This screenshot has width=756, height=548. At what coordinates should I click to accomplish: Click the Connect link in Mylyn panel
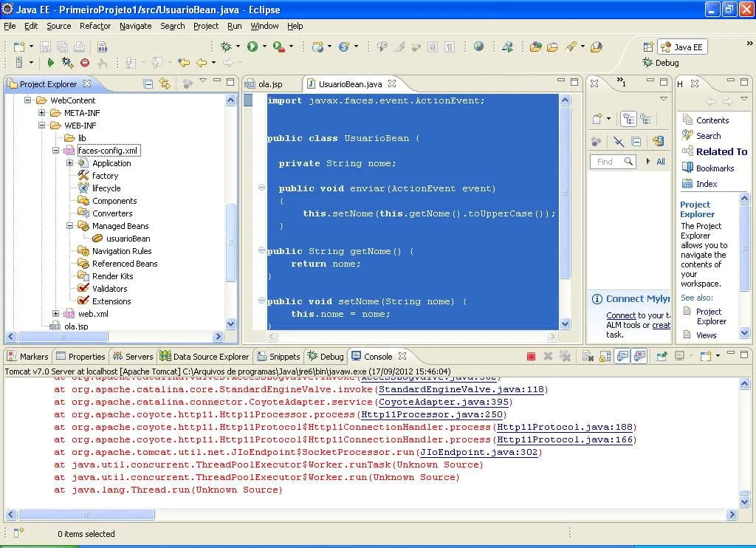[x=620, y=315]
